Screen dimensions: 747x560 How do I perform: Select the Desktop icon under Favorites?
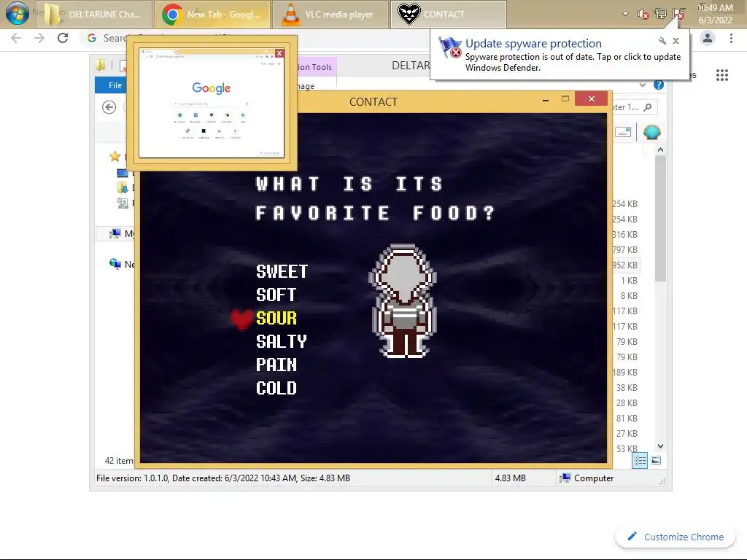(x=123, y=172)
